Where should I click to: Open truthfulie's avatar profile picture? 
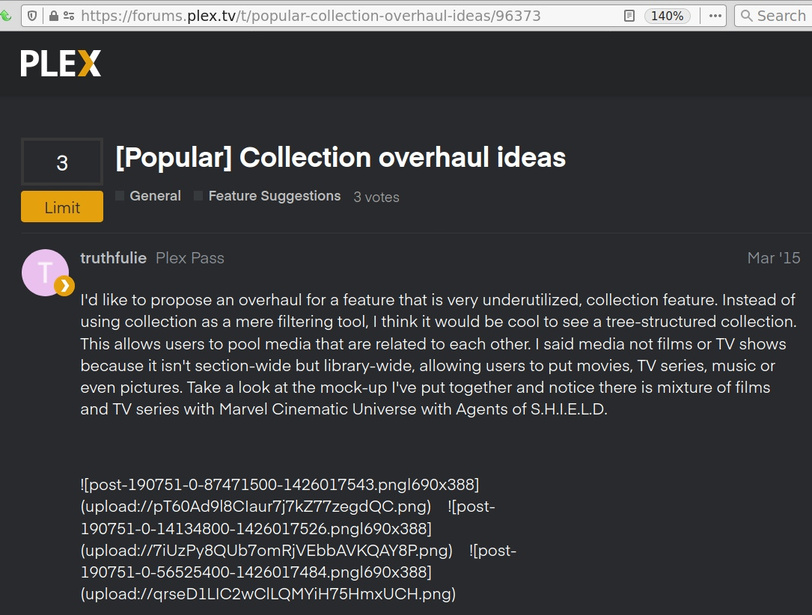click(x=45, y=272)
